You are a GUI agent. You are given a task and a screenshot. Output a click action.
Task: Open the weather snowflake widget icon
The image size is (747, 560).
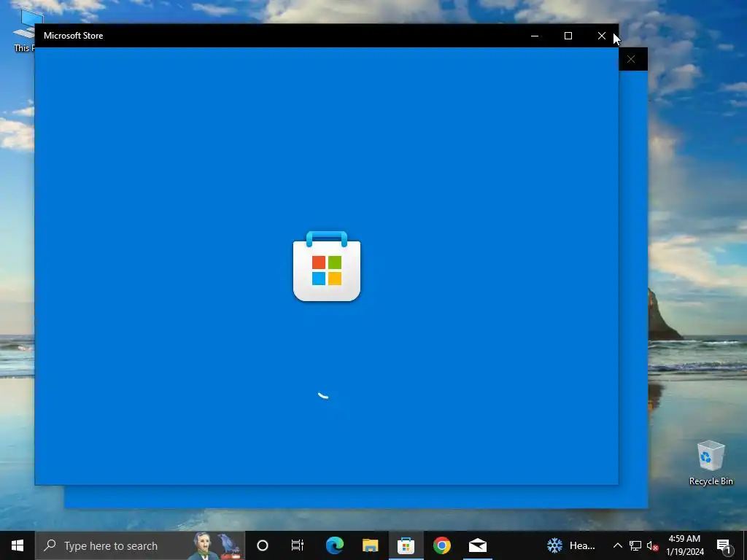tap(554, 545)
